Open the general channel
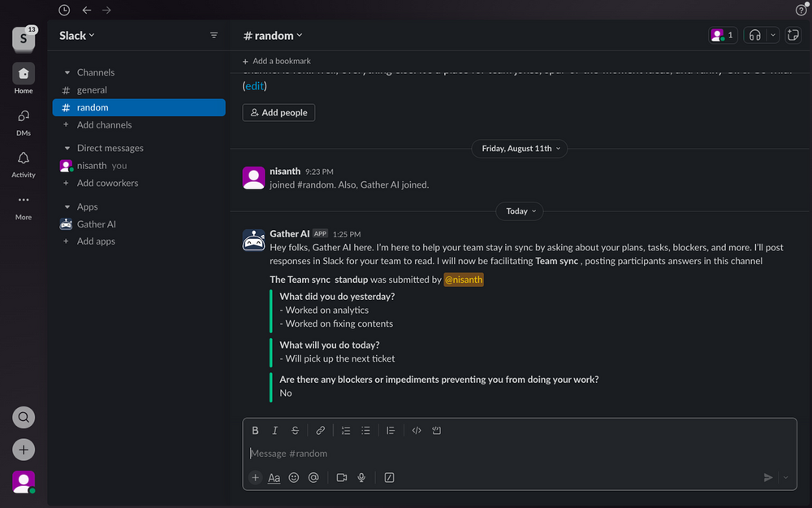The height and width of the screenshot is (508, 812). 139,89
